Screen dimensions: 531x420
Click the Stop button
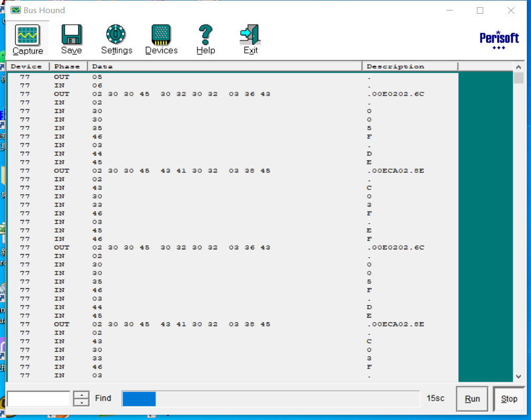tap(509, 399)
